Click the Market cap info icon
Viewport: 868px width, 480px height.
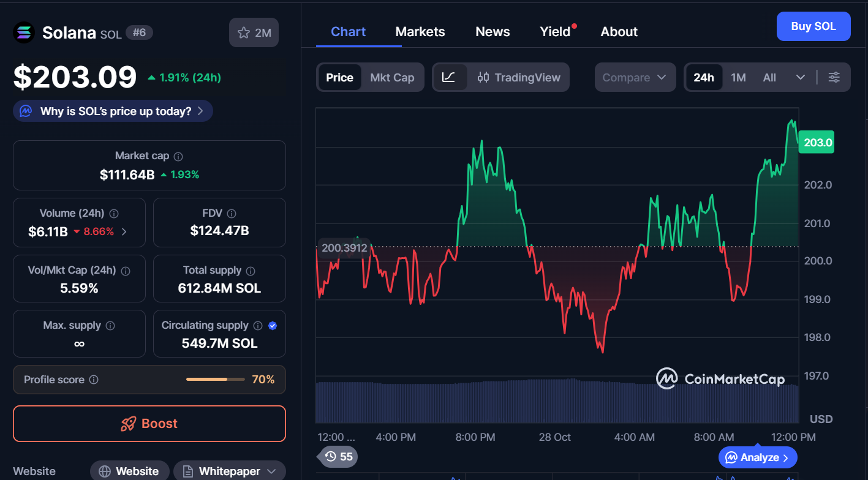pos(178,157)
